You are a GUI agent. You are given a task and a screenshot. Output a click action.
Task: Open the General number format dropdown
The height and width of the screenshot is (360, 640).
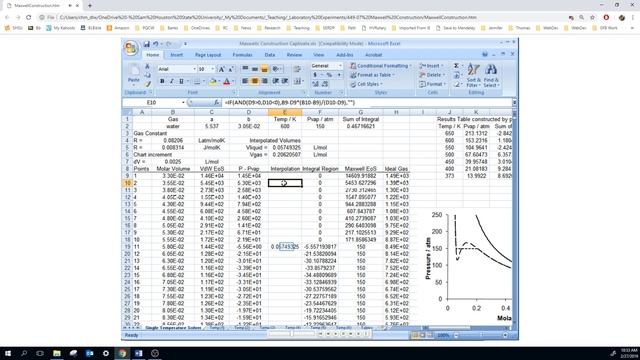pyautogui.click(x=340, y=66)
